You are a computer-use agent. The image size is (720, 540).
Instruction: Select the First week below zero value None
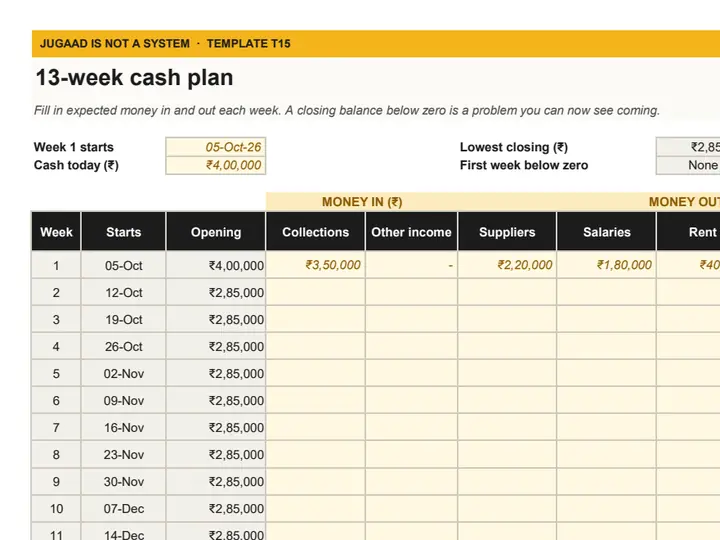pyautogui.click(x=689, y=165)
